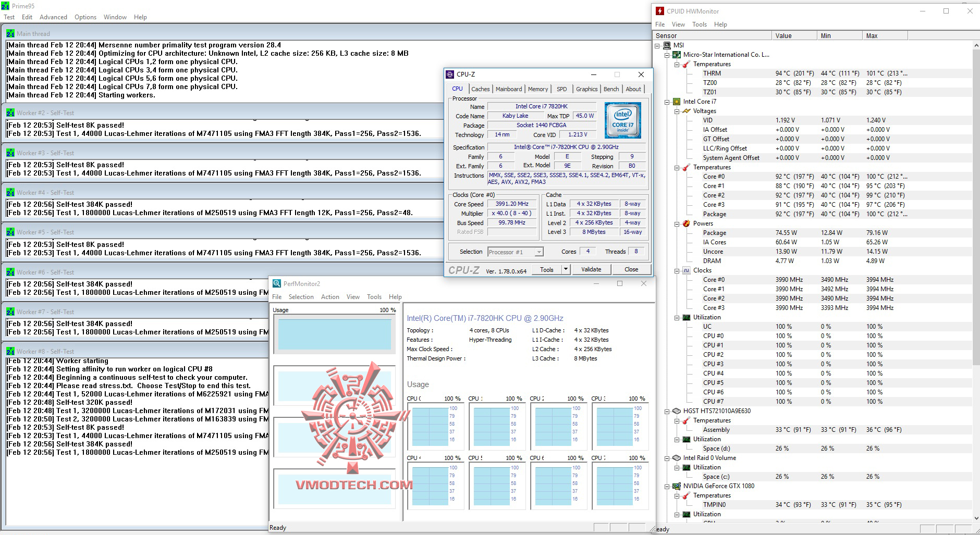Click the CPUID HWMonitor title bar icon

point(660,11)
